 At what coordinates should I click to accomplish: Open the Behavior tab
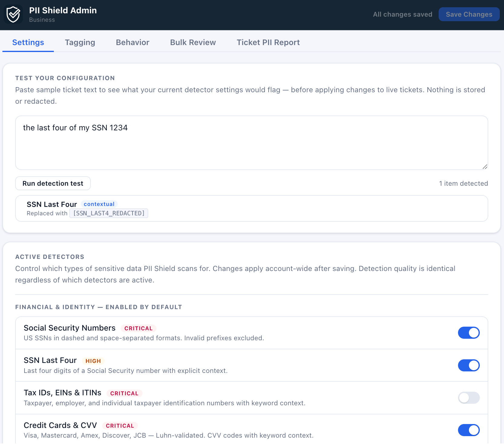tap(133, 42)
